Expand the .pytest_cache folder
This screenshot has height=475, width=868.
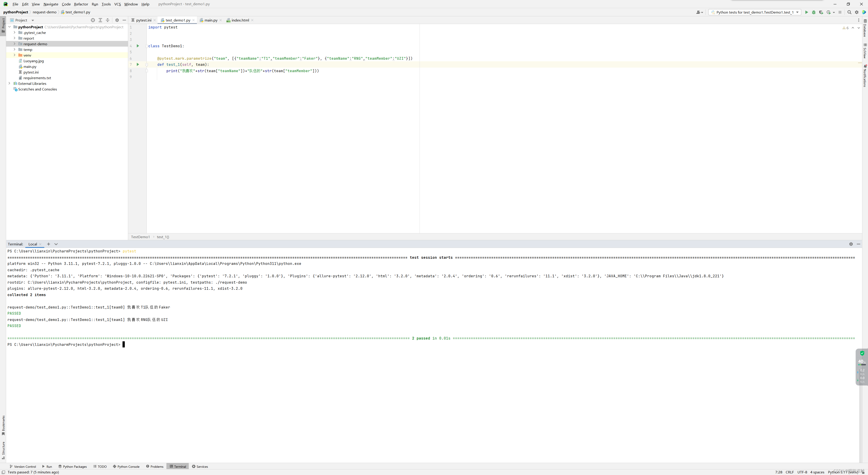point(14,33)
